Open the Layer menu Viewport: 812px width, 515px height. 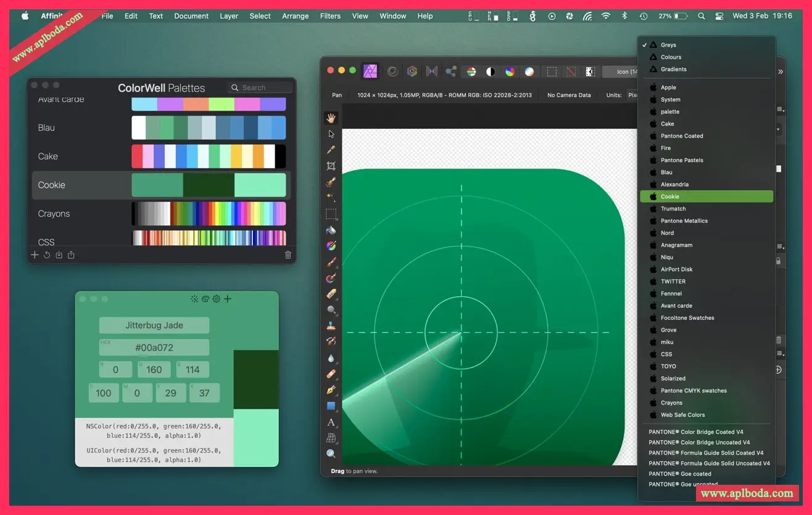click(x=229, y=16)
